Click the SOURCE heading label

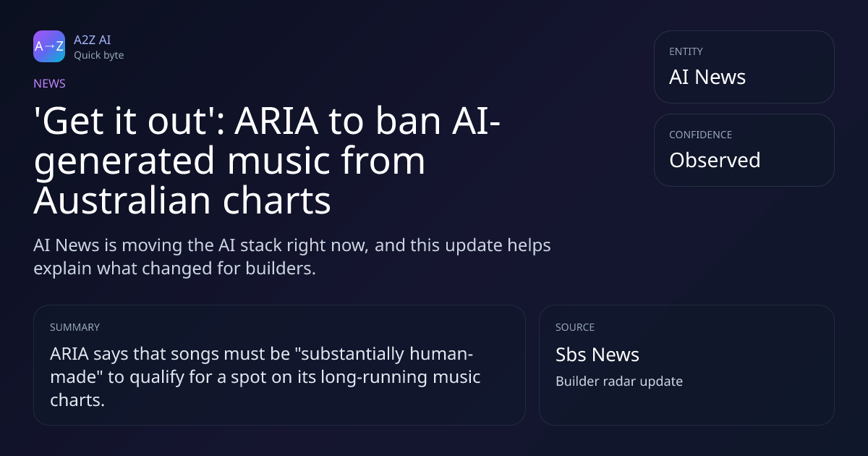coord(575,327)
